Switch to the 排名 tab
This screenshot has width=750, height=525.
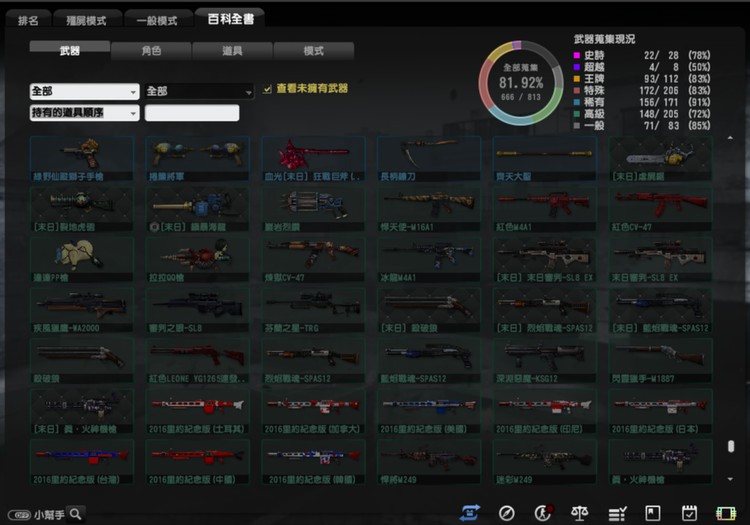[x=28, y=20]
